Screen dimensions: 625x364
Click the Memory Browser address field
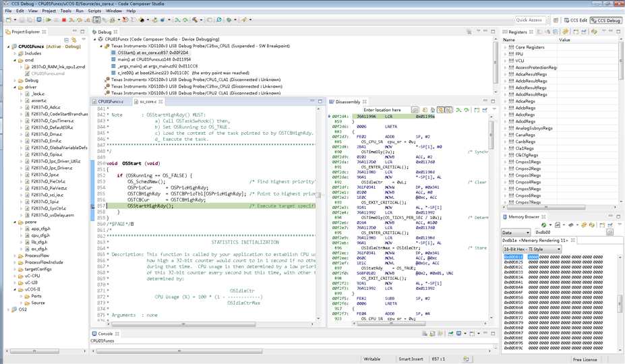coord(569,233)
